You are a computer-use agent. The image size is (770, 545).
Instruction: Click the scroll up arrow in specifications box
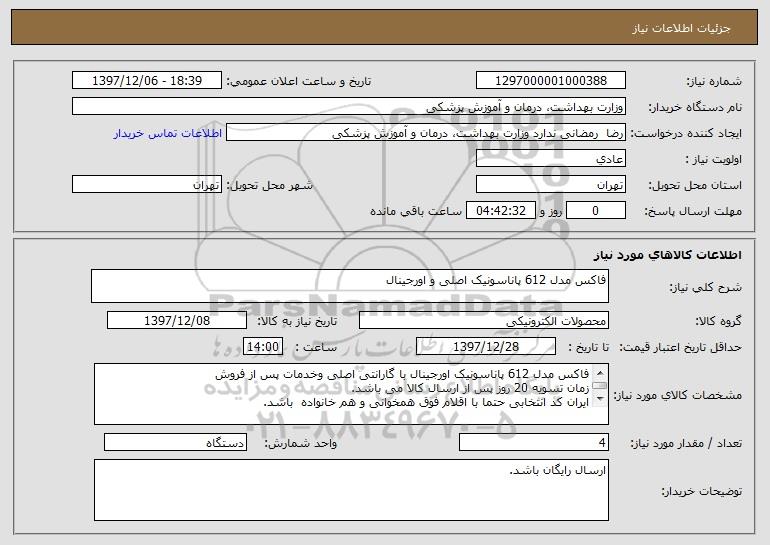600,371
